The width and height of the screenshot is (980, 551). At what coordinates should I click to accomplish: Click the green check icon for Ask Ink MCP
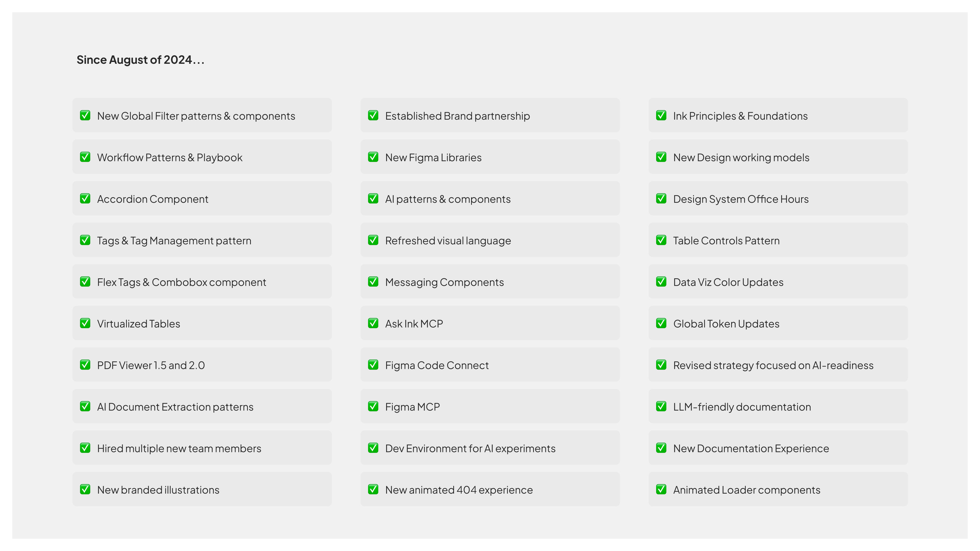(373, 323)
